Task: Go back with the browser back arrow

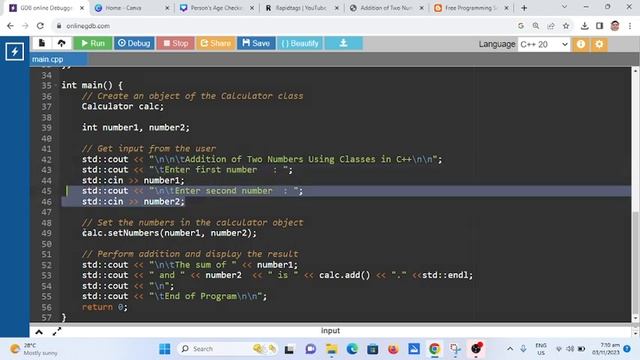Action: pos(10,26)
